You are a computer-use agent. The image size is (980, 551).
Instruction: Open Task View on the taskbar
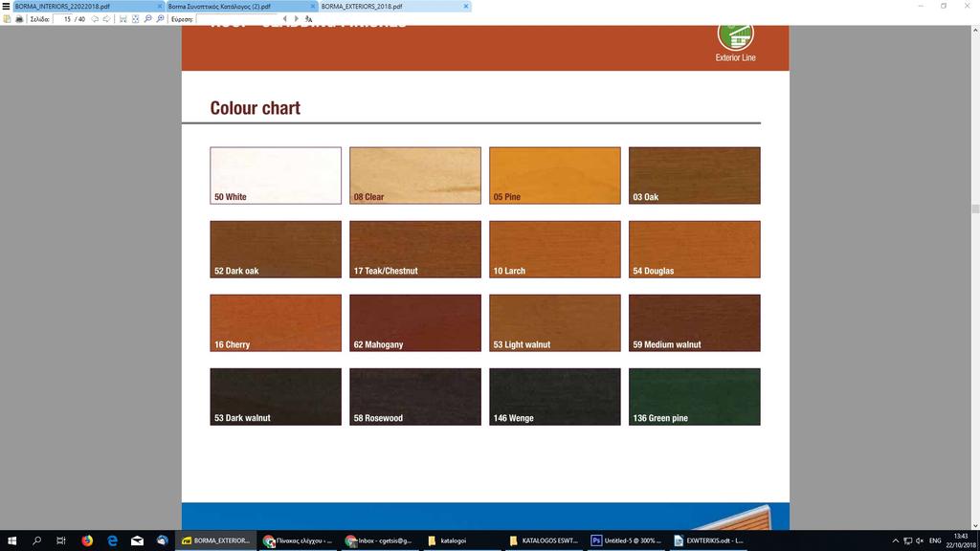61,541
